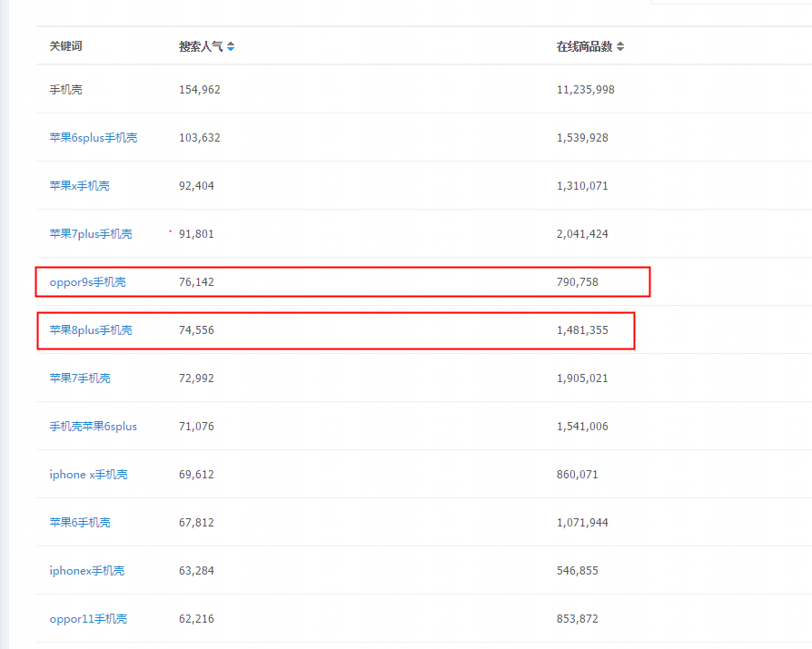Select online product count 2,041,424
The image size is (812, 649).
(x=582, y=234)
